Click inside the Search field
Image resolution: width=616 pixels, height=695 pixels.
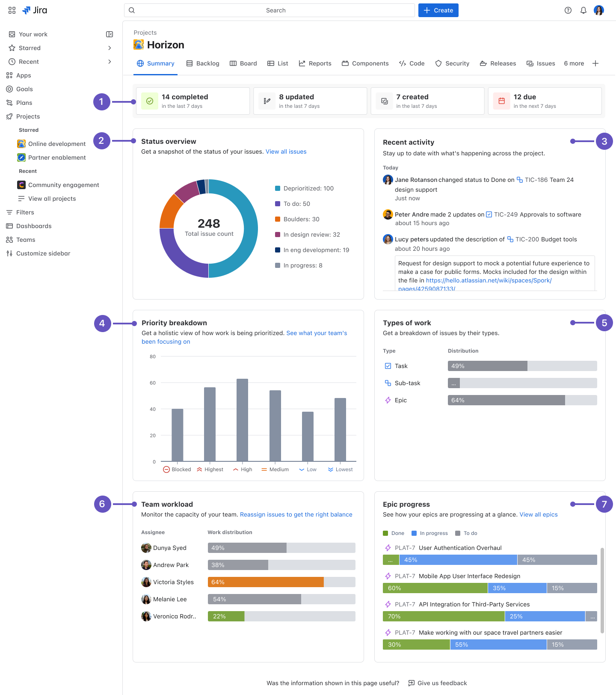click(x=269, y=10)
